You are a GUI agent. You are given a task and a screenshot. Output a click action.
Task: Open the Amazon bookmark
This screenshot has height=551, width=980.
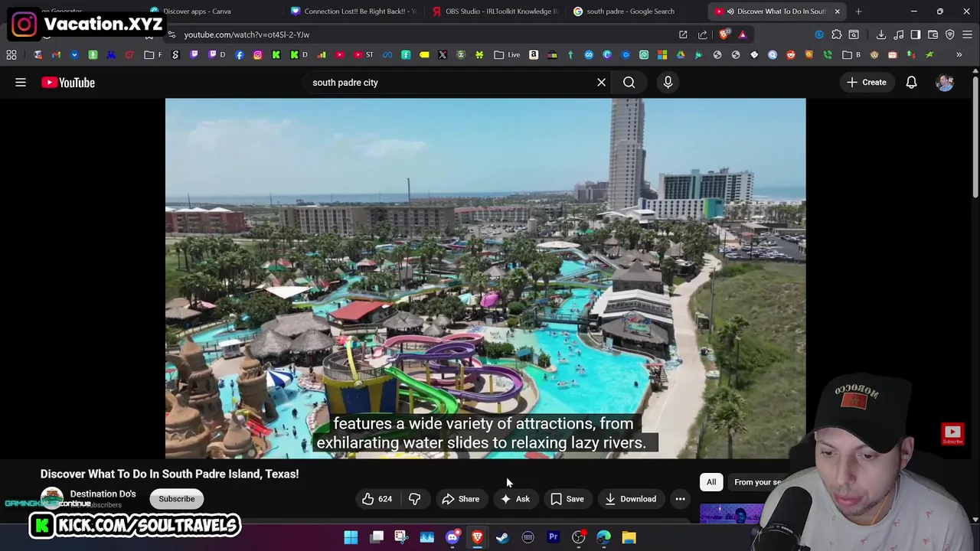click(x=534, y=55)
